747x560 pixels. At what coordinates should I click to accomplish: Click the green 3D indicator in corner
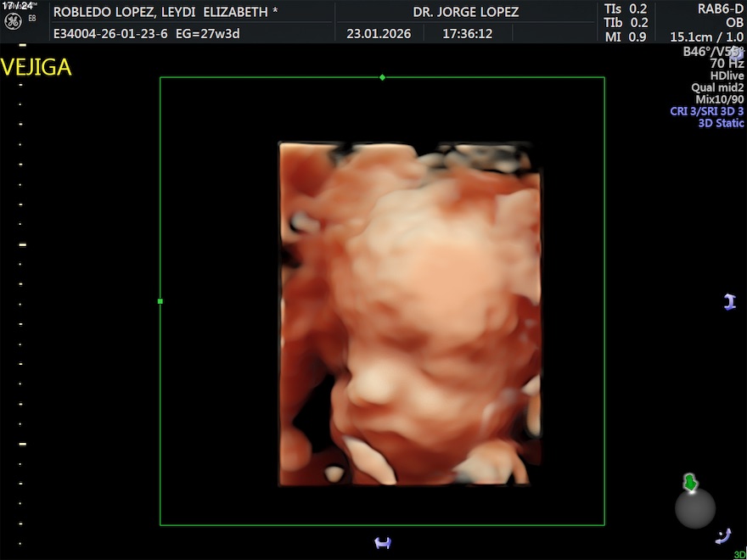739,555
